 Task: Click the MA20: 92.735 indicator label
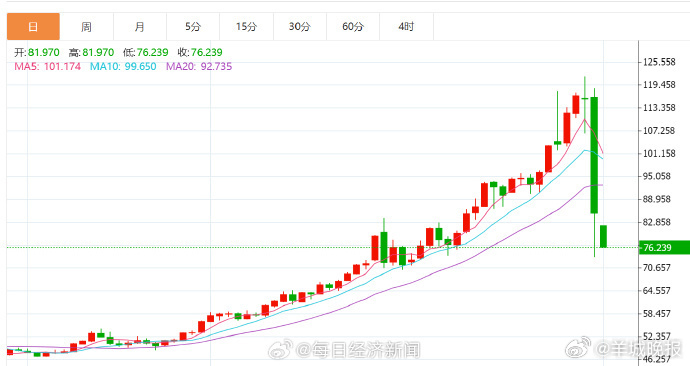click(199, 66)
